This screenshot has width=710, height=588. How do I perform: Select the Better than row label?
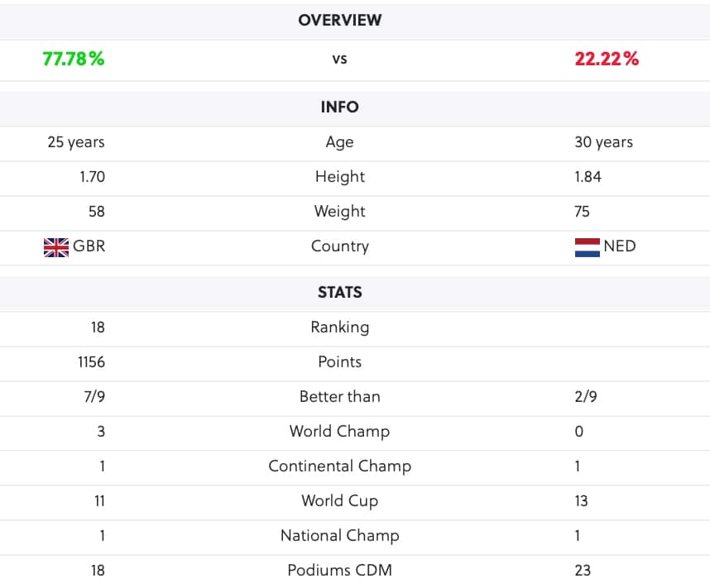(339, 397)
